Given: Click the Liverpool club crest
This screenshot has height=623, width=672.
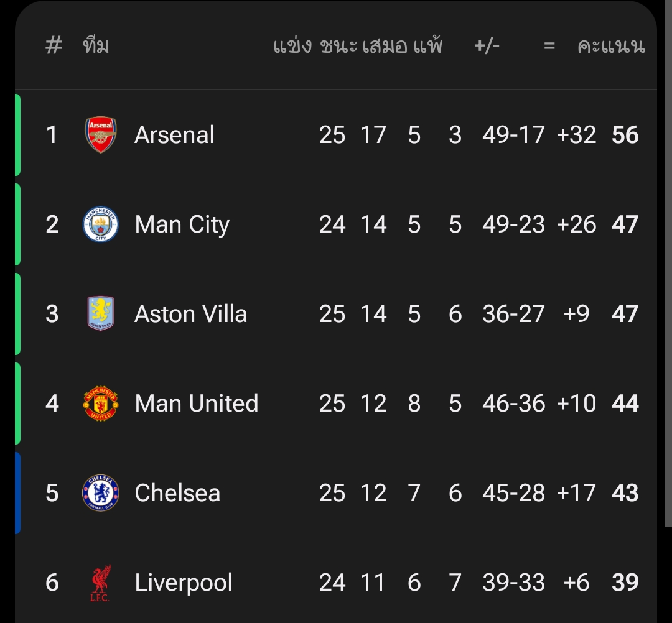Looking at the screenshot, I should [100, 583].
